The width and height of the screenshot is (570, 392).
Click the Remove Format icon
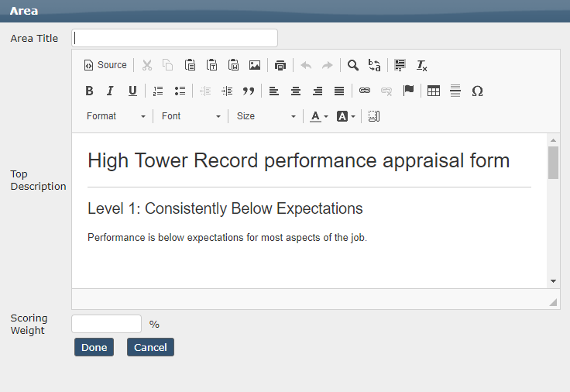coord(421,65)
